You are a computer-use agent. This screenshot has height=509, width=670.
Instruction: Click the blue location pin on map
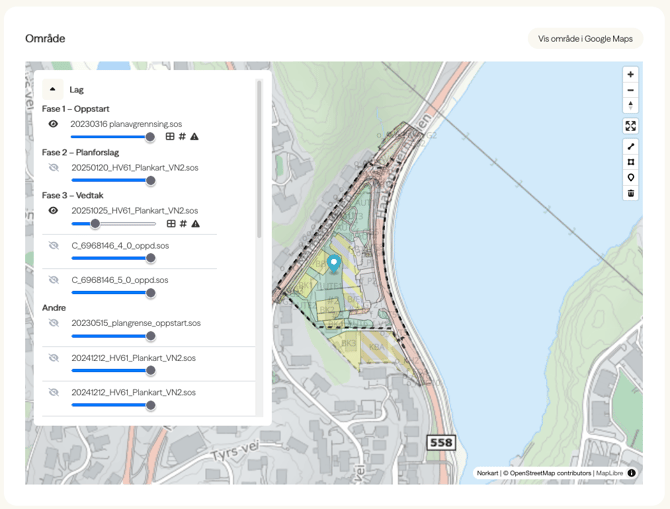click(334, 263)
